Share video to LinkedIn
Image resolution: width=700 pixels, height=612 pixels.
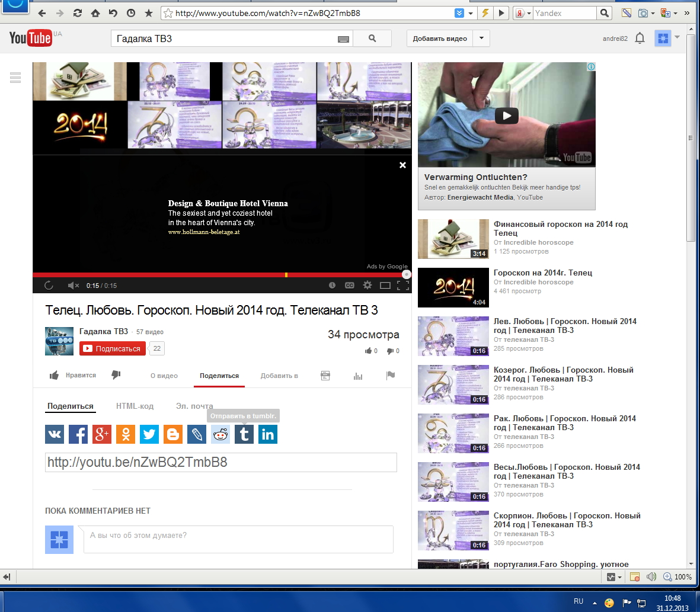[267, 434]
